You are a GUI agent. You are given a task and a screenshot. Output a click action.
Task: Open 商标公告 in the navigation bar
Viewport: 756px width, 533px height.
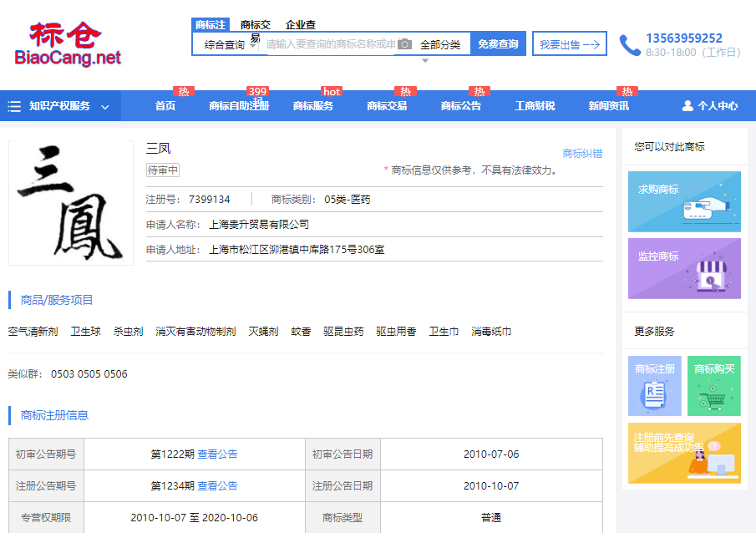(x=460, y=105)
